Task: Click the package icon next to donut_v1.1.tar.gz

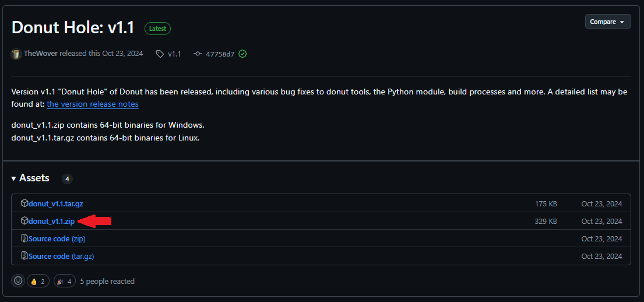Action: click(x=24, y=203)
